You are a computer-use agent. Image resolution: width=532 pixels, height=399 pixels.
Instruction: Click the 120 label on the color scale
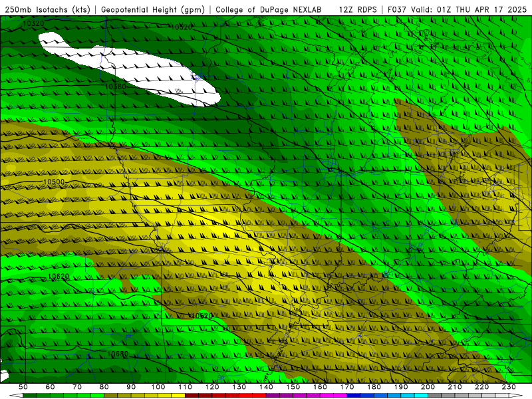212,387
